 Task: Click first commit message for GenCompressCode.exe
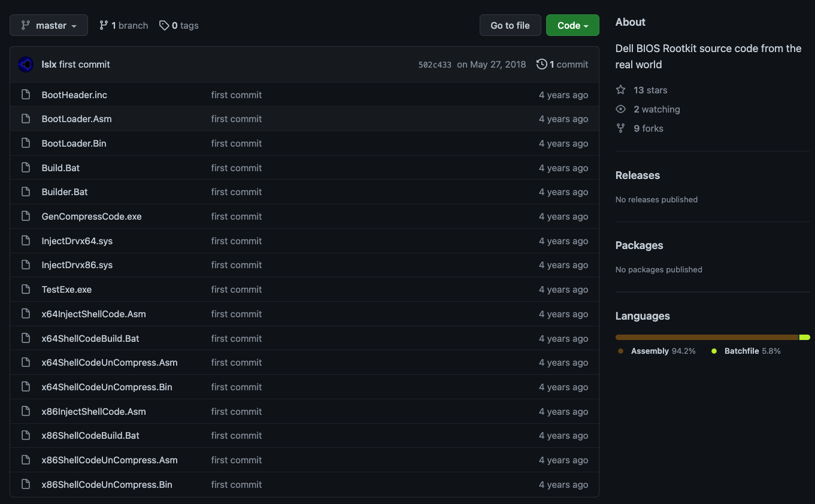[x=237, y=216]
